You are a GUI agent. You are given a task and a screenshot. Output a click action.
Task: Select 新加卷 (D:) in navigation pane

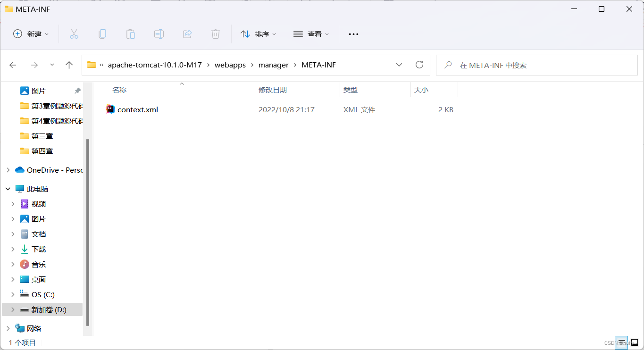click(42, 309)
